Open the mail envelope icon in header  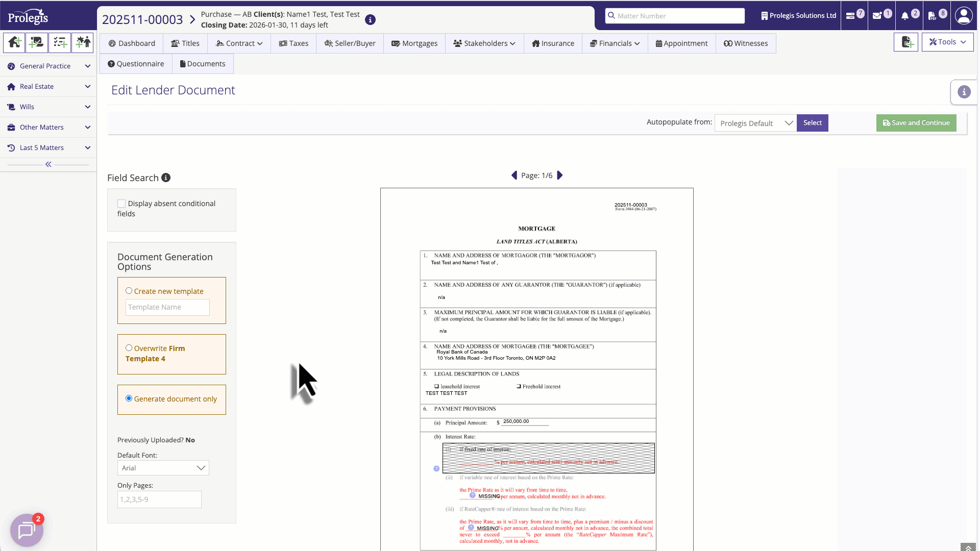[877, 16]
